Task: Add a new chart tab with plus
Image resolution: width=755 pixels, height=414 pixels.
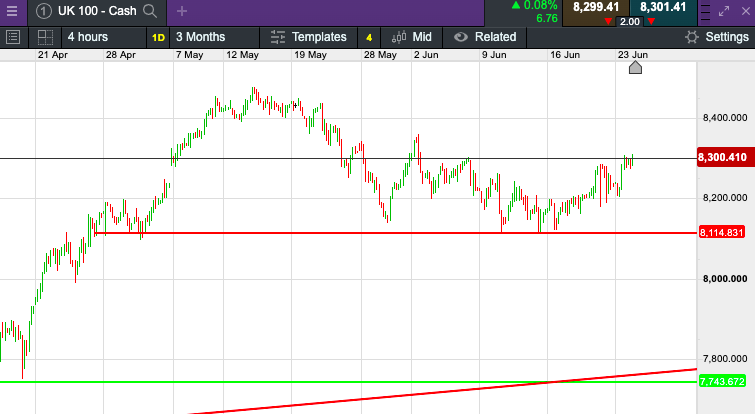Action: (x=181, y=12)
